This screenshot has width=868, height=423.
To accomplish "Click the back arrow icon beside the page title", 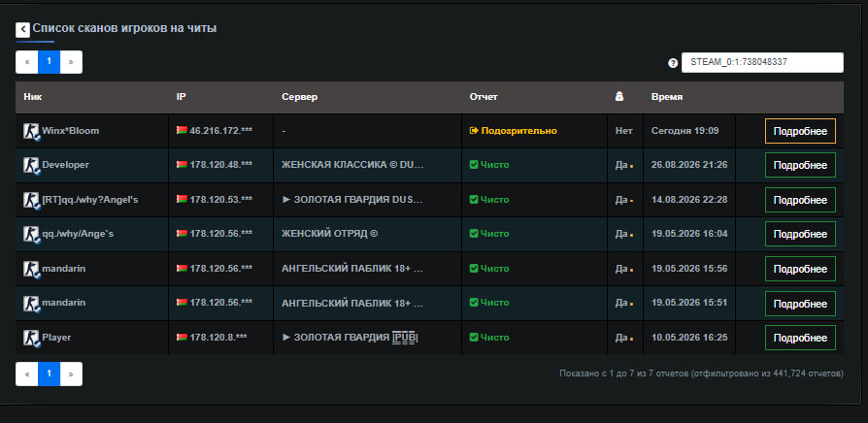I will tap(22, 30).
